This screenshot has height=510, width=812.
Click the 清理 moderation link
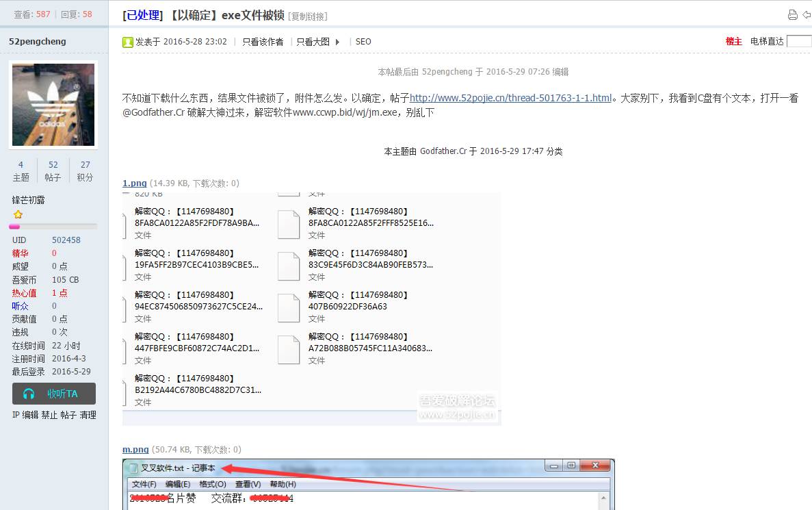tap(88, 415)
